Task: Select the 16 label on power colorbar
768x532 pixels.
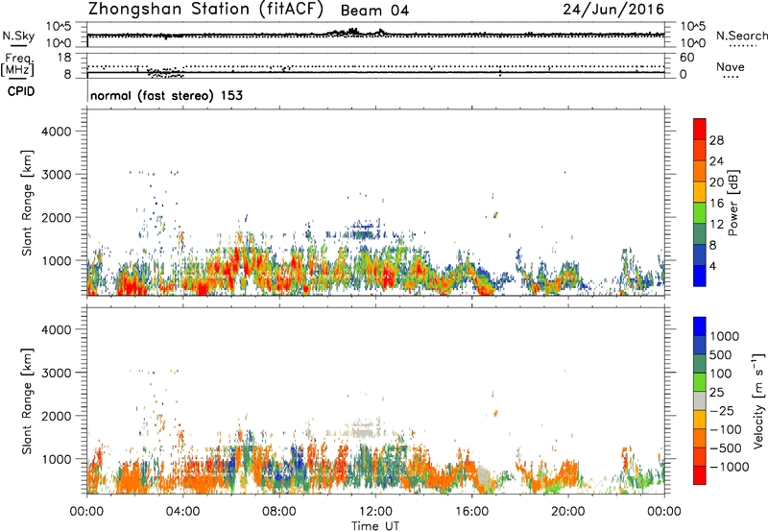Action: pyautogui.click(x=716, y=204)
